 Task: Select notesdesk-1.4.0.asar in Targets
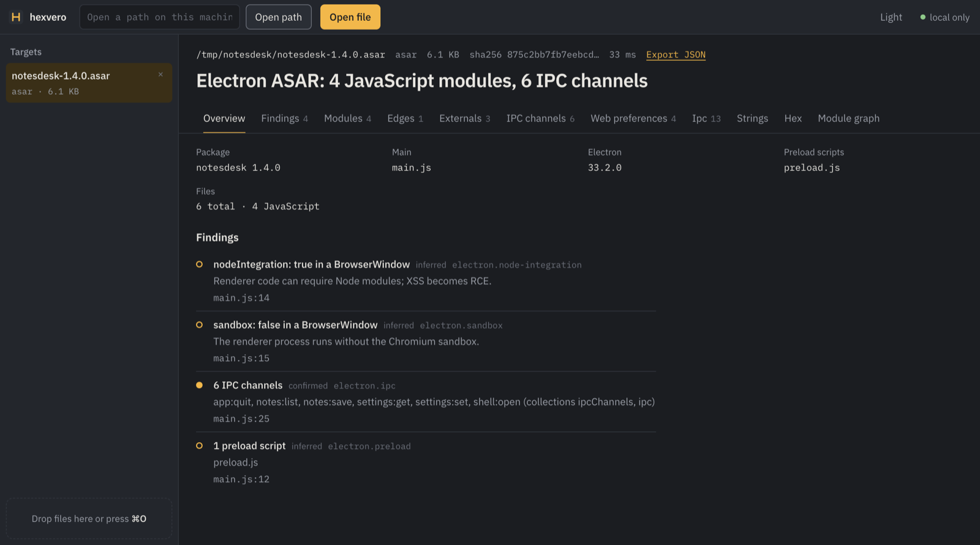click(x=89, y=83)
